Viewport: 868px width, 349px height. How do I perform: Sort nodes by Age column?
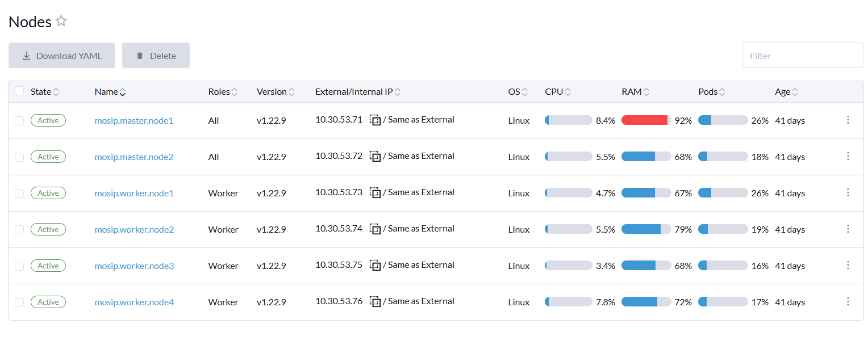786,91
